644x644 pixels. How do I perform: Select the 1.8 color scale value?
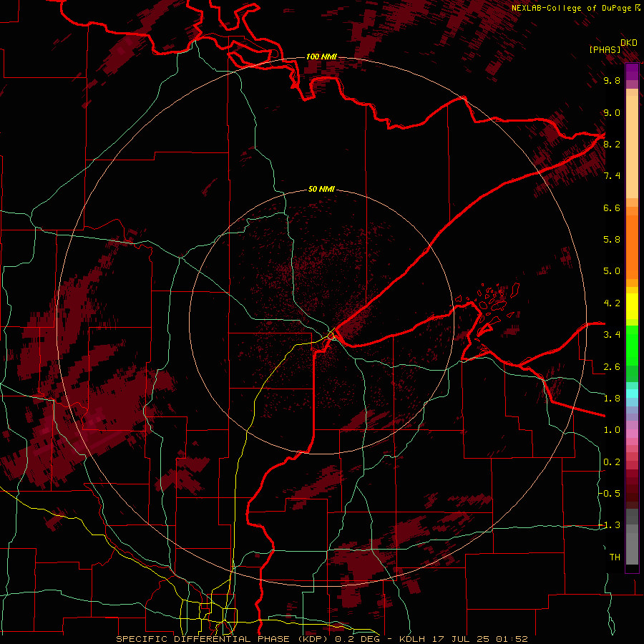coord(612,399)
